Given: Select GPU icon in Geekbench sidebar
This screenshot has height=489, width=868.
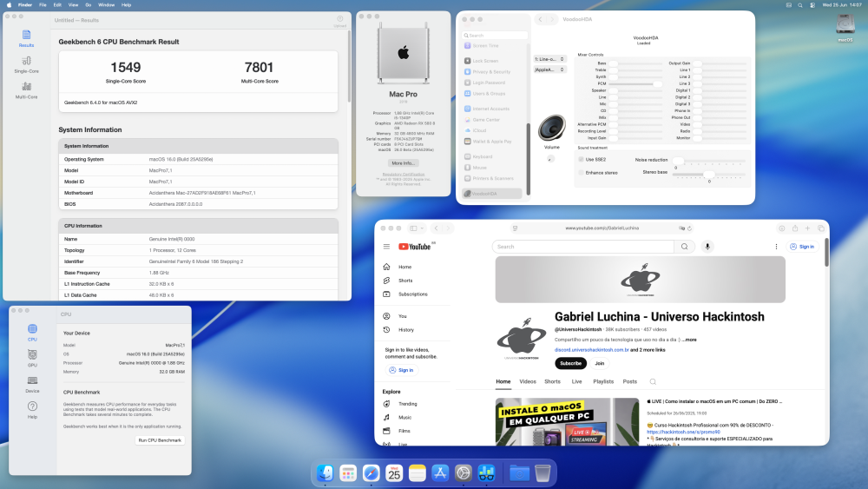Looking at the screenshot, I should pyautogui.click(x=33, y=358).
